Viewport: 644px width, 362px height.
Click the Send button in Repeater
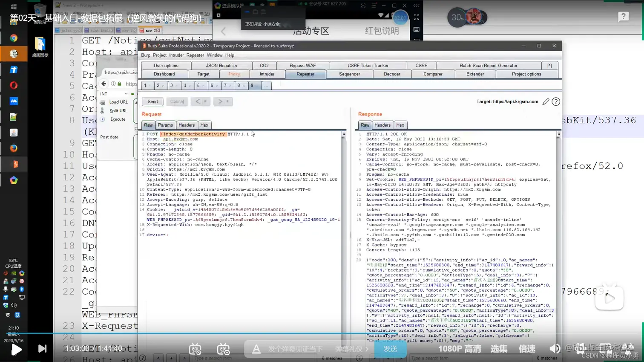pos(152,101)
